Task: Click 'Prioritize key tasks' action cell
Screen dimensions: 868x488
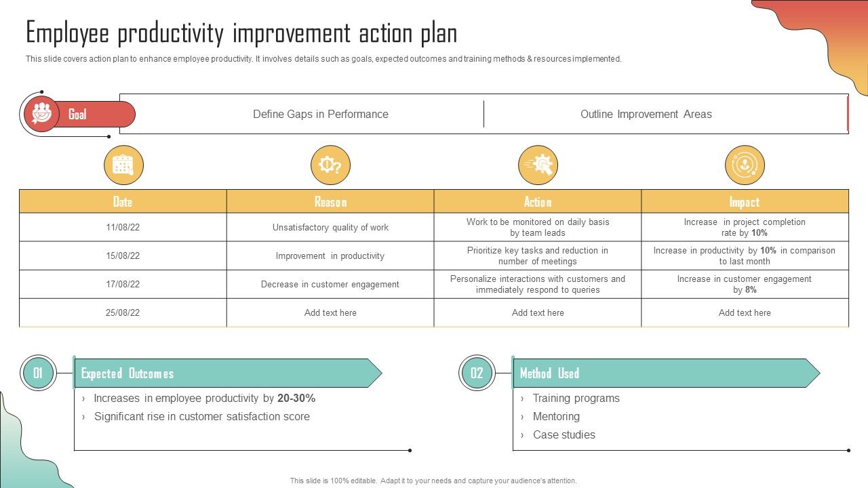Action: click(x=538, y=256)
